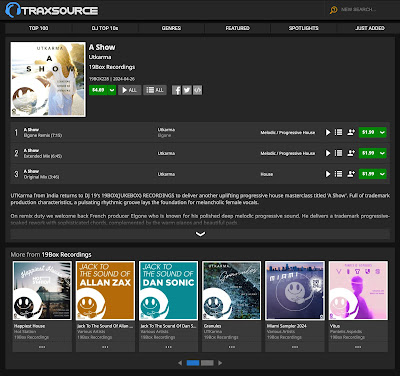Open Jack To The Sound Of Allan Zax cover
Image resolution: width=400 pixels, height=376 pixels.
[x=105, y=291]
